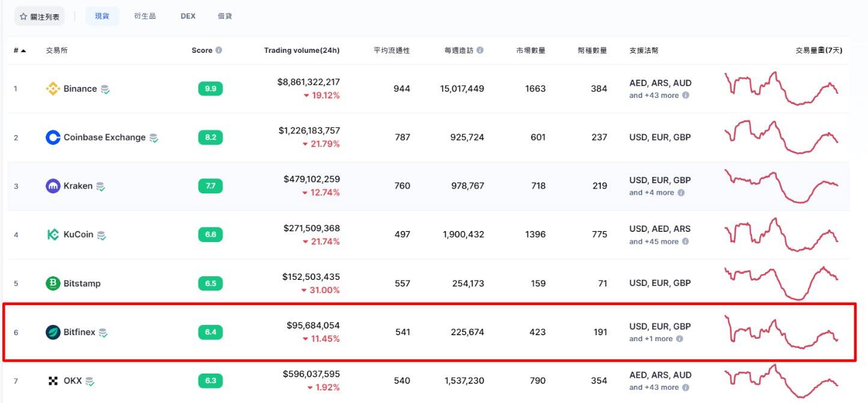This screenshot has width=868, height=403.
Task: Sort by 每週造訪 column header
Action: click(459, 50)
